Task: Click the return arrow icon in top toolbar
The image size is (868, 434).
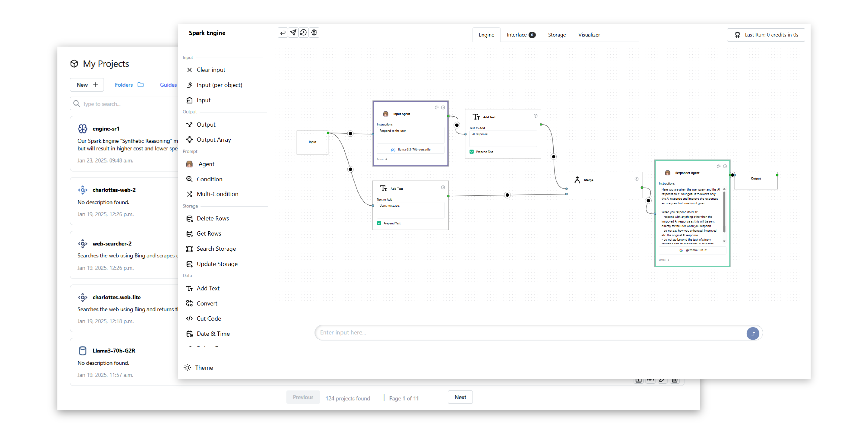Action: [x=283, y=32]
